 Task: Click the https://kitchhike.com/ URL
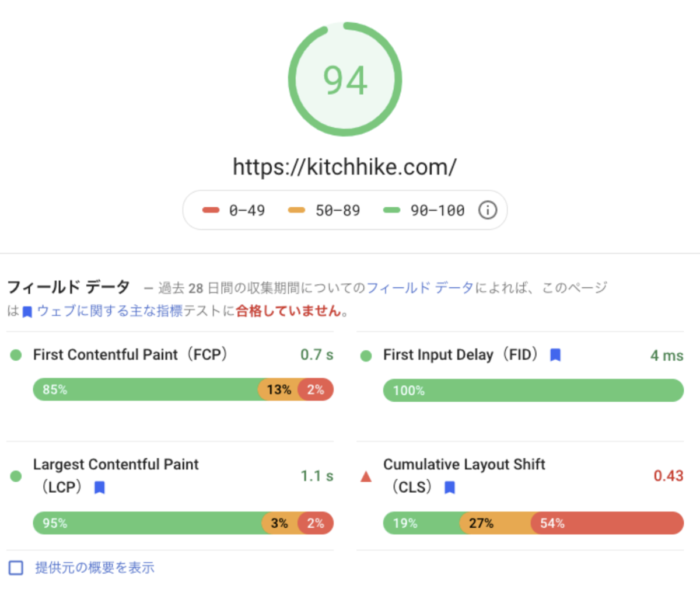tap(345, 167)
